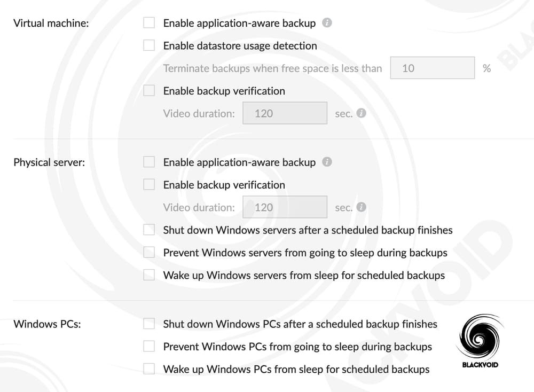Click the free space percentage input field
The height and width of the screenshot is (392, 534).
coord(433,68)
